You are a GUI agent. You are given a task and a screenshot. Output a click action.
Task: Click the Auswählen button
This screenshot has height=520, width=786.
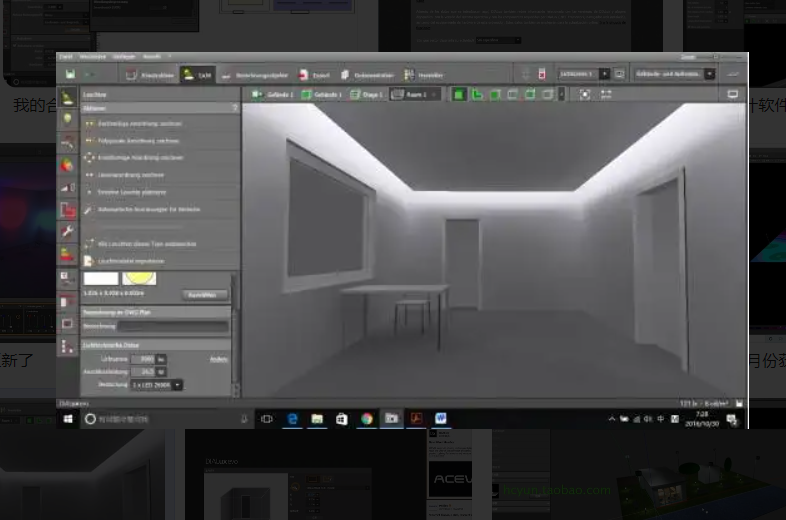coord(205,295)
